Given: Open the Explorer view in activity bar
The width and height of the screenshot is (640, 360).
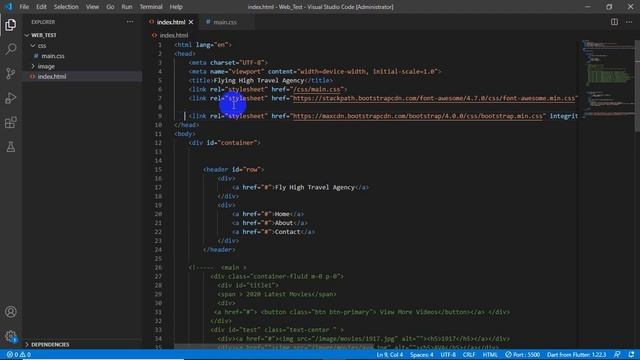Looking at the screenshot, I should pos(11,25).
